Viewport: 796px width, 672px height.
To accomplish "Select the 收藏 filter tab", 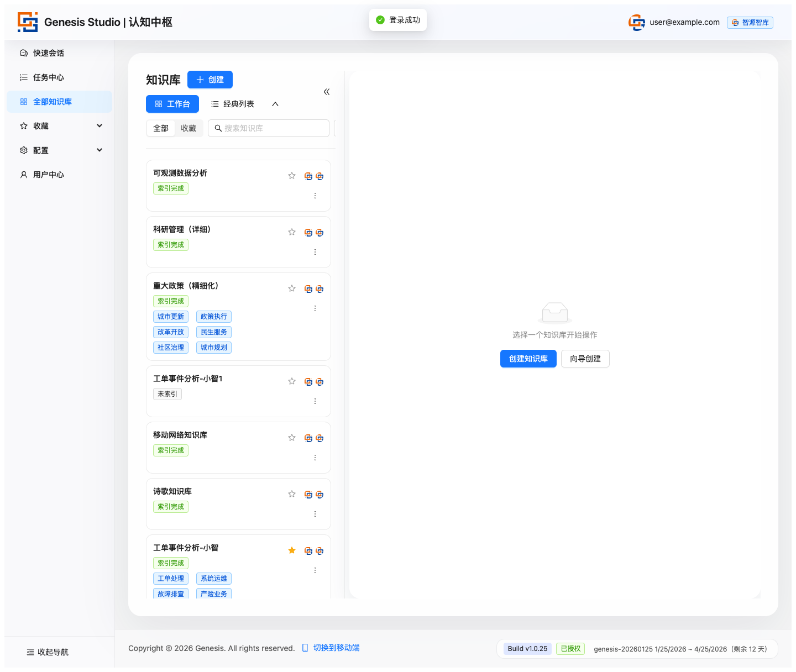I will point(188,128).
